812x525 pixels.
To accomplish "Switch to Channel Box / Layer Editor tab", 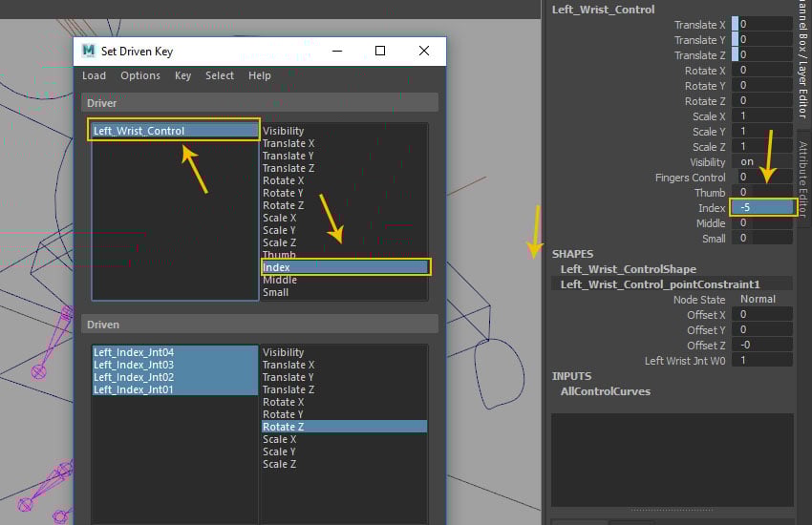I will click(802, 62).
